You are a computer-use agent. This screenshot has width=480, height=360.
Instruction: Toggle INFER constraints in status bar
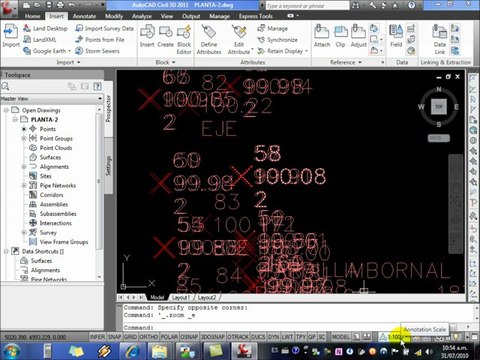(97, 337)
